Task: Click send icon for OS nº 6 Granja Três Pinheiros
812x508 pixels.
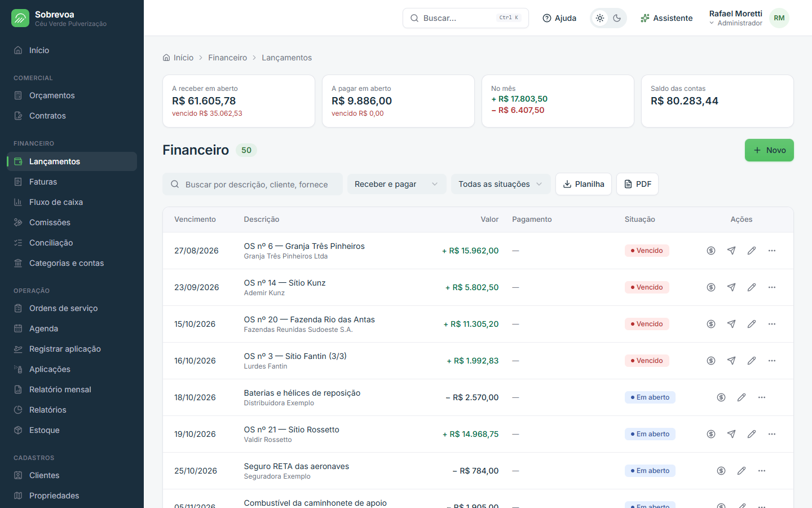Action: point(731,251)
